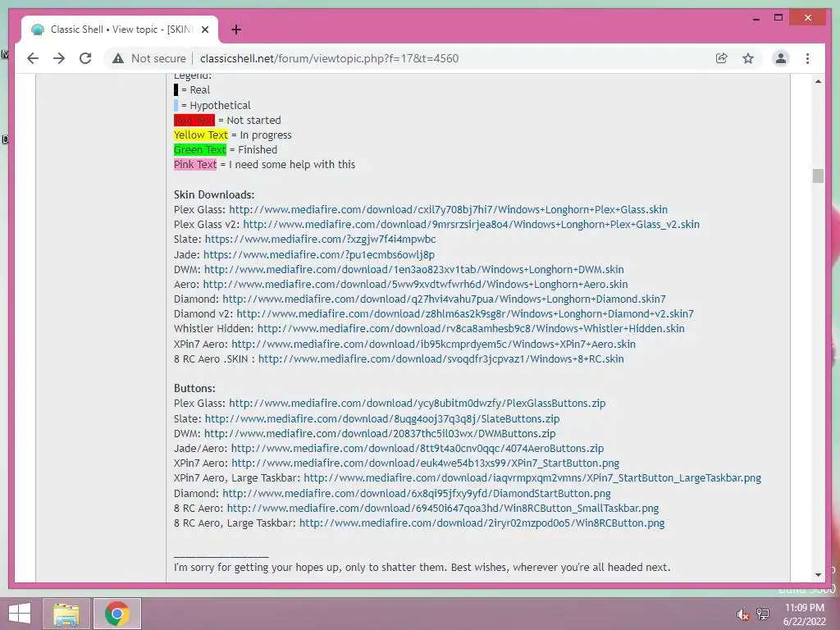
Task: Click the red highlighted legend text
Action: pos(194,120)
